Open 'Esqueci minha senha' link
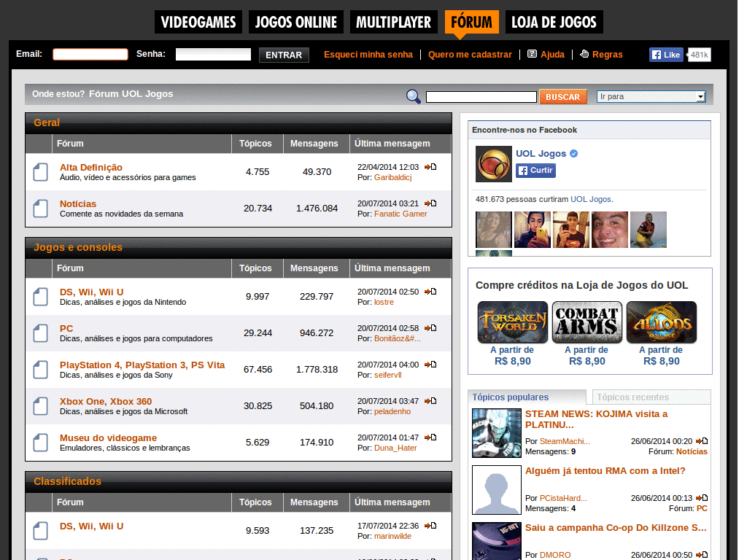Image resolution: width=747 pixels, height=560 pixels. [x=368, y=54]
